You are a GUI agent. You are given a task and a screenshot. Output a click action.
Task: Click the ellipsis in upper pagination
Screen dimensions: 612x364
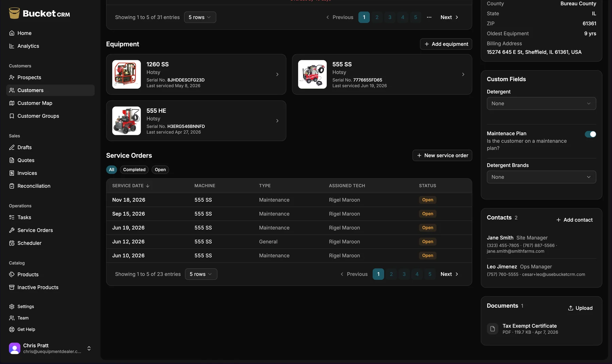(429, 17)
